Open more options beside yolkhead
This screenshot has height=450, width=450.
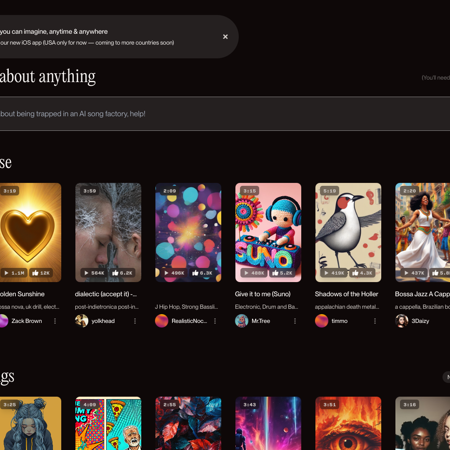click(x=135, y=321)
